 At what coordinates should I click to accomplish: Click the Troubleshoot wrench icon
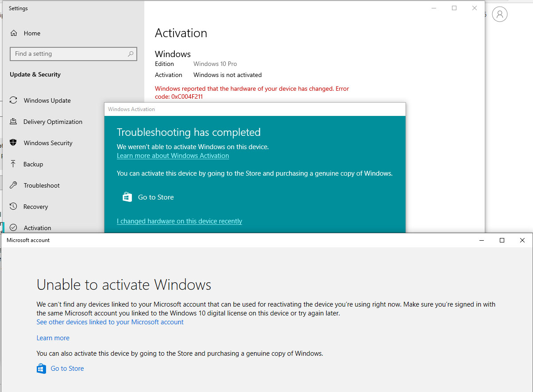click(x=14, y=185)
